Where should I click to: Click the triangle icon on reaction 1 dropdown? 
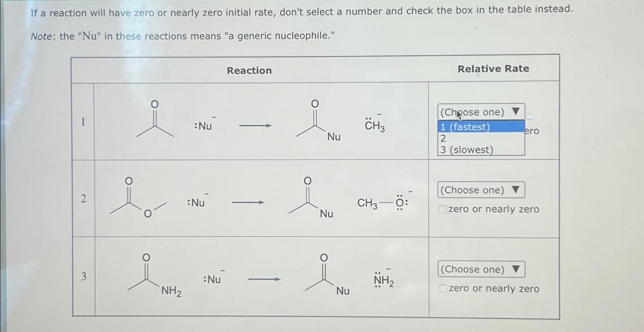(515, 111)
